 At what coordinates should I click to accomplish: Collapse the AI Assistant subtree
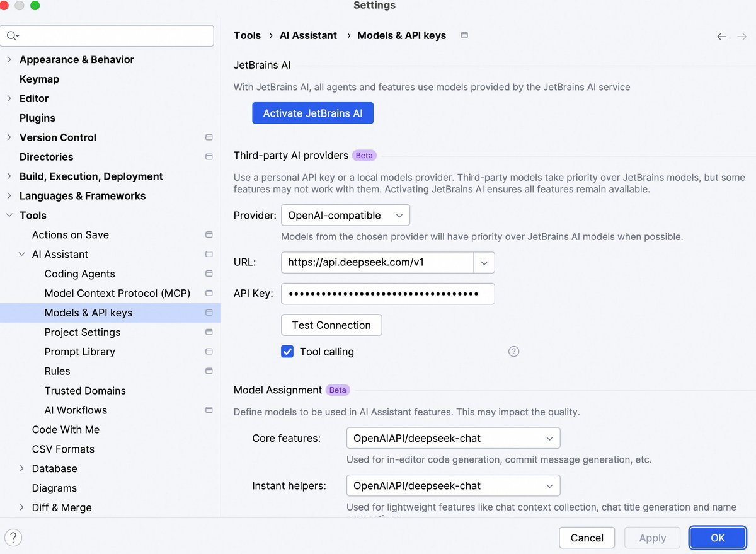tap(21, 254)
